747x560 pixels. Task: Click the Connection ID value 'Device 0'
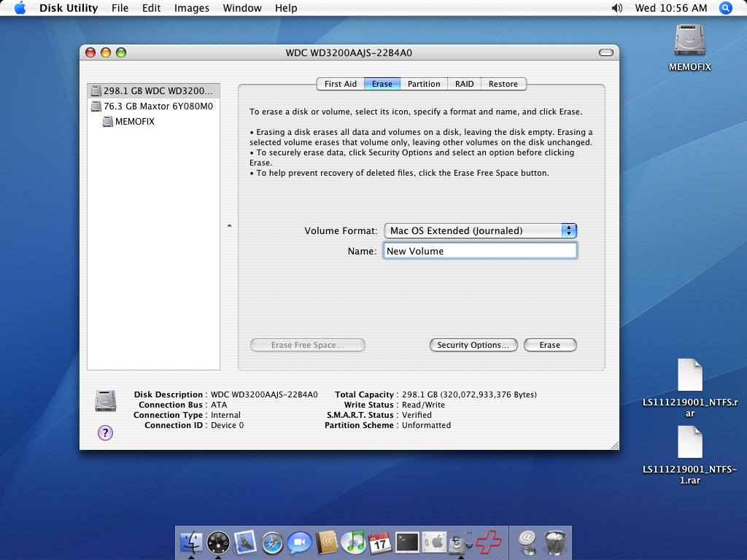(227, 425)
